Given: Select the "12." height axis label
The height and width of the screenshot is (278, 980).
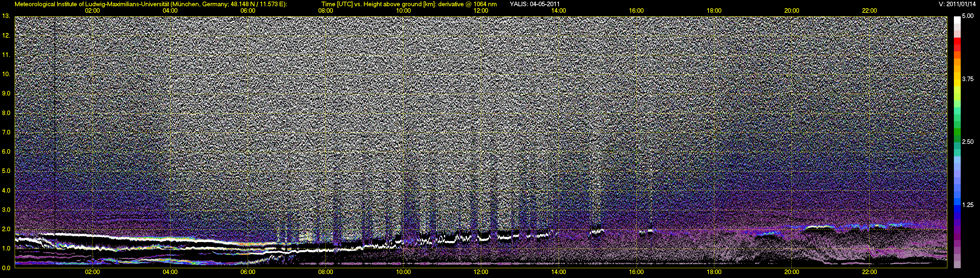Looking at the screenshot, I should pyautogui.click(x=6, y=35).
